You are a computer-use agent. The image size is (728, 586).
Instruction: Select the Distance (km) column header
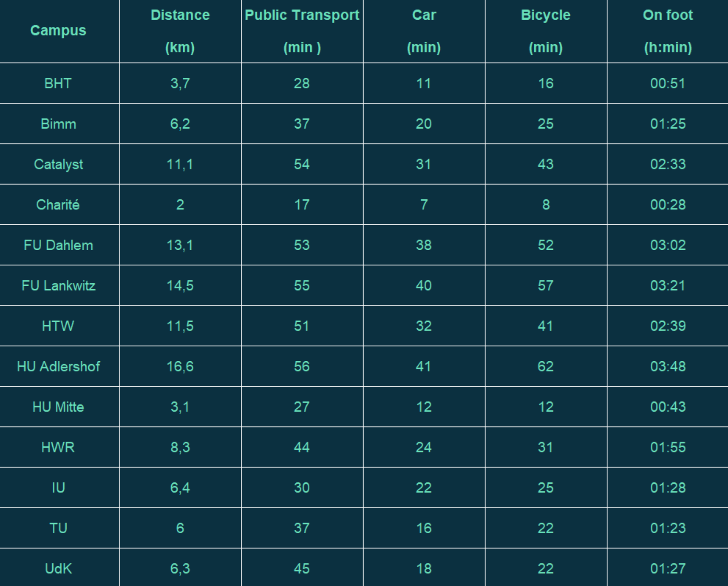[x=180, y=31]
